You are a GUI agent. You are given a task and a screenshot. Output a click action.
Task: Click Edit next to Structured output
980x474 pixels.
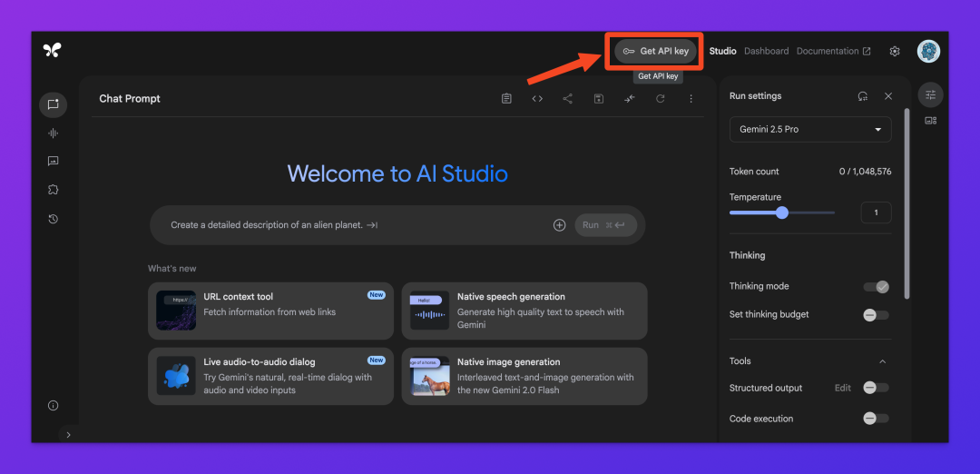click(842, 388)
